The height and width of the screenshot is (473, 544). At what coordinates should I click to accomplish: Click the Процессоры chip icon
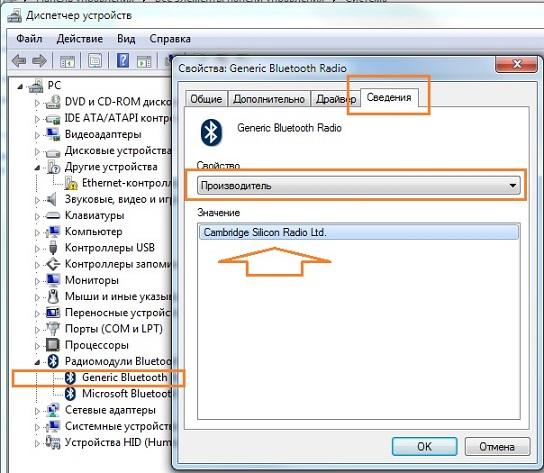click(x=53, y=345)
